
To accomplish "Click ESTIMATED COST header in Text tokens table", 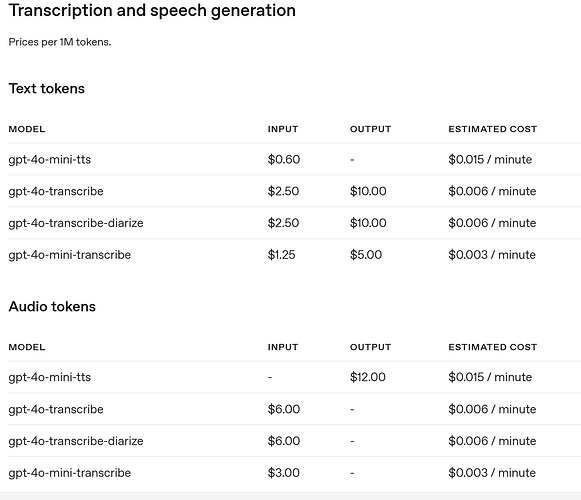I will click(x=493, y=129).
